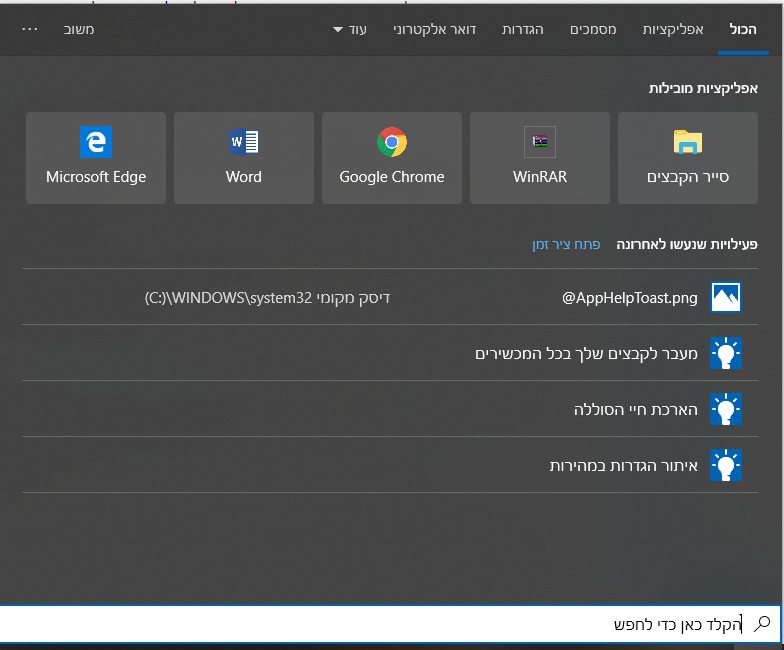Click lightbulb icon beside מעבר לקבצים שלך
This screenshot has width=784, height=650.
click(x=726, y=353)
